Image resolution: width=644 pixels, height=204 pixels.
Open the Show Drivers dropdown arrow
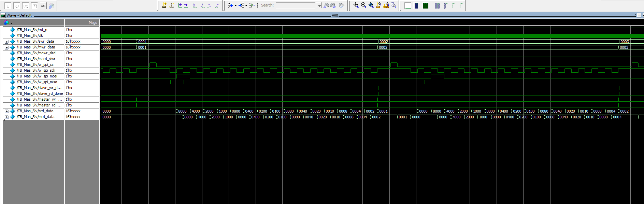point(235,5)
